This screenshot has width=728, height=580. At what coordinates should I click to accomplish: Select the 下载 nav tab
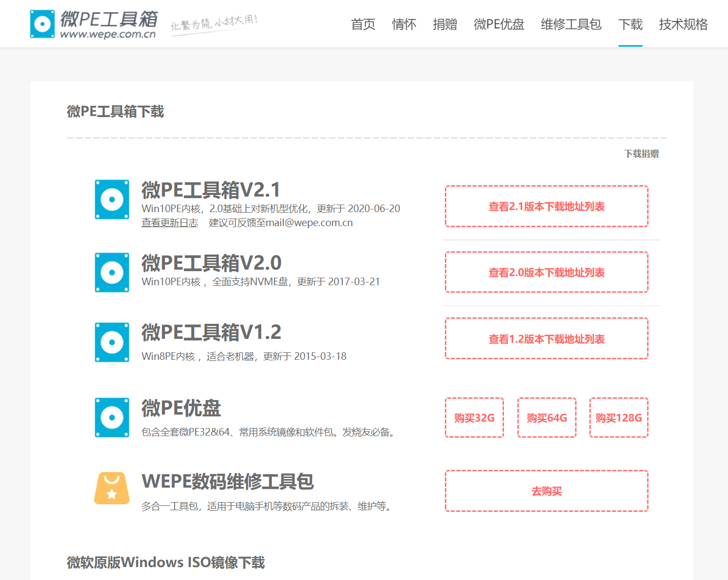point(630,24)
